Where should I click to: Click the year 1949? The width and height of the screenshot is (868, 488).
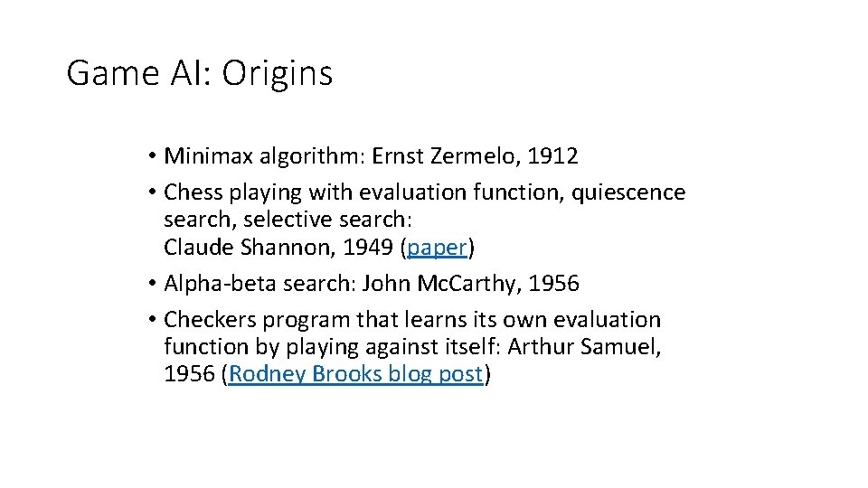[x=368, y=247]
